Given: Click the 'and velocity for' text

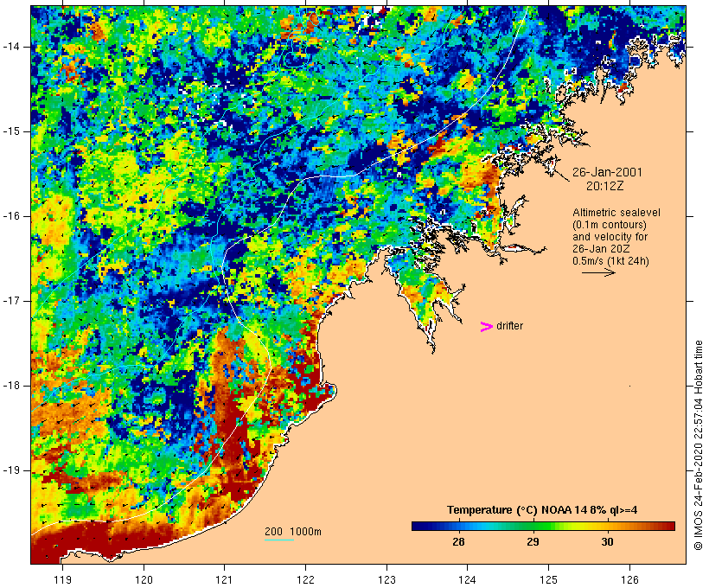Looking at the screenshot, I should [x=610, y=237].
